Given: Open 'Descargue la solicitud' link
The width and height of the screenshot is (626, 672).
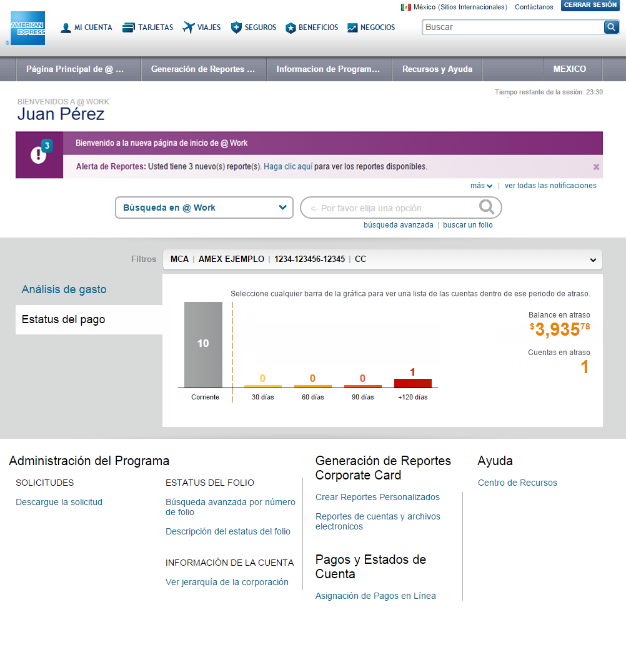Looking at the screenshot, I should coord(59,502).
